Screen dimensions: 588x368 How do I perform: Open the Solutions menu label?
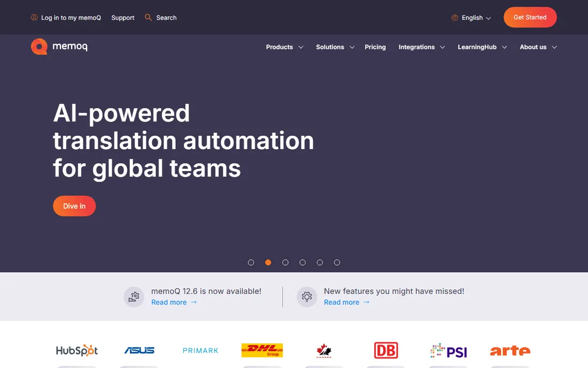tap(330, 47)
